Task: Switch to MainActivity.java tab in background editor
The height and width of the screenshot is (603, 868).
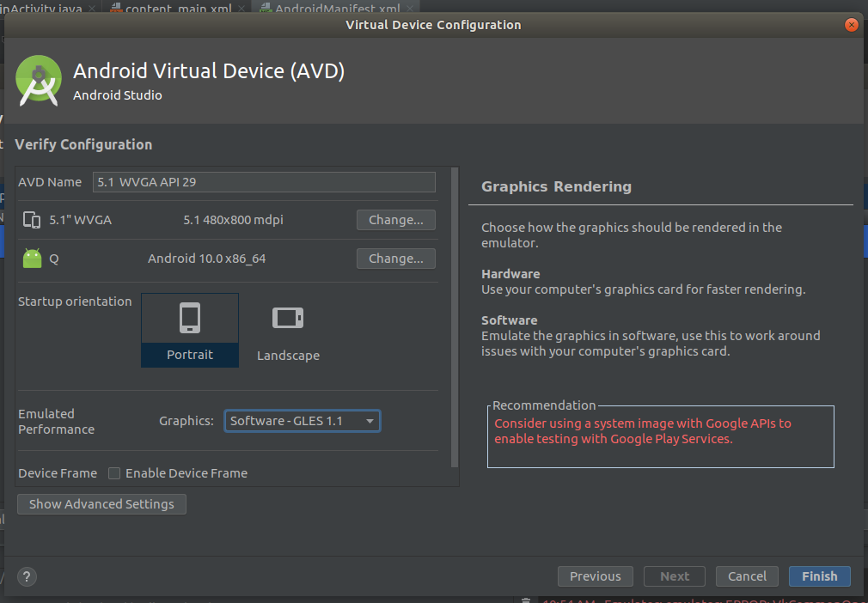Action: (x=47, y=7)
